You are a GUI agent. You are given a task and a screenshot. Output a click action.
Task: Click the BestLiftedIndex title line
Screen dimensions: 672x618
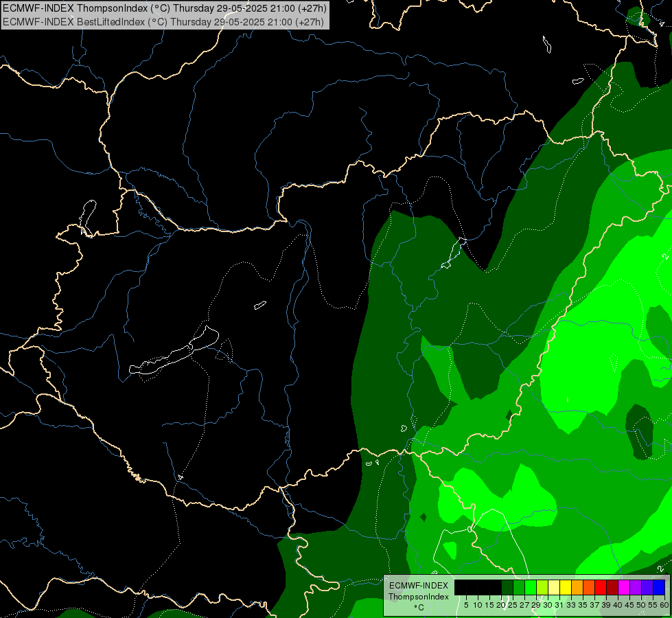163,22
